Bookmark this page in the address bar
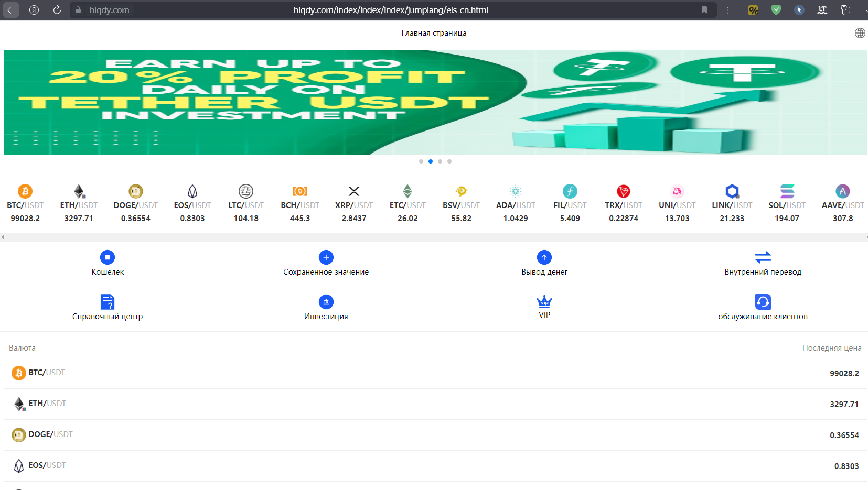The height and width of the screenshot is (490, 868). click(x=704, y=10)
